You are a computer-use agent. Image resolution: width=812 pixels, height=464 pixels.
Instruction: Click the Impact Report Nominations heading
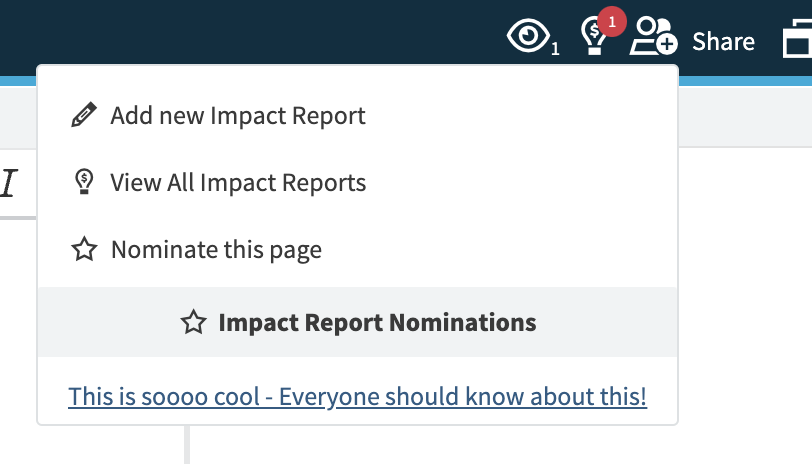tap(377, 323)
